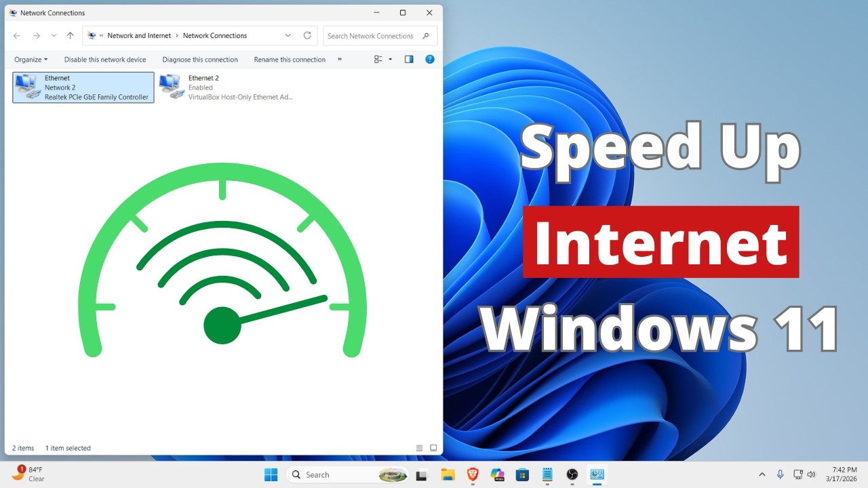Open the weather widget showing 84°F

28,474
